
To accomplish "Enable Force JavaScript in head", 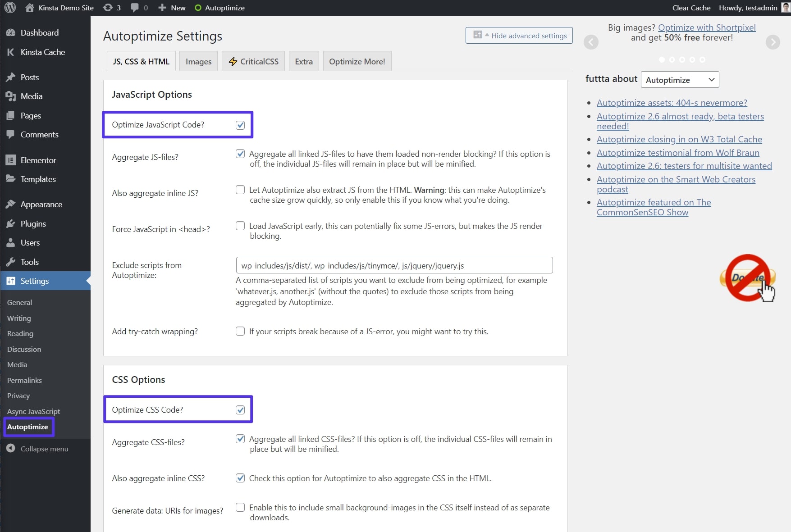I will [240, 226].
